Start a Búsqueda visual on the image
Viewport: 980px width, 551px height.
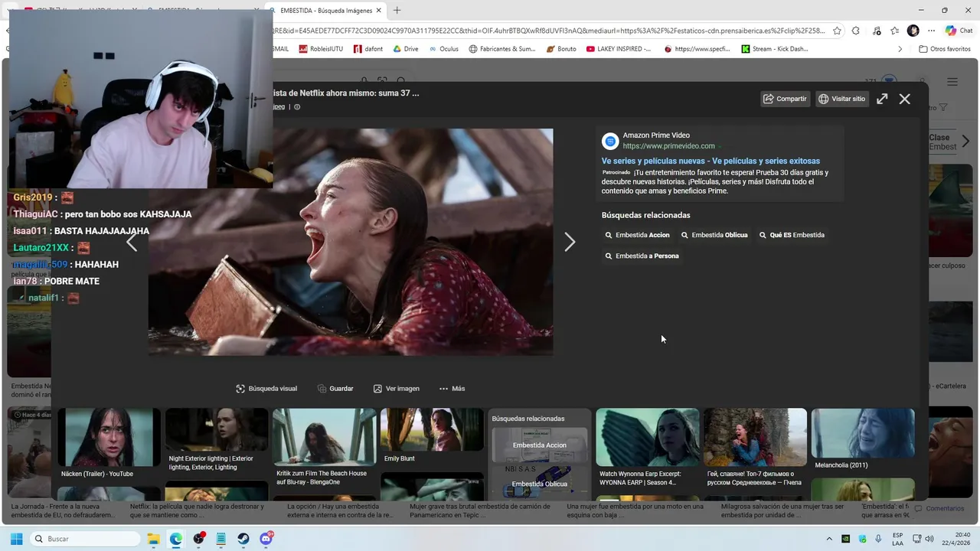266,389
